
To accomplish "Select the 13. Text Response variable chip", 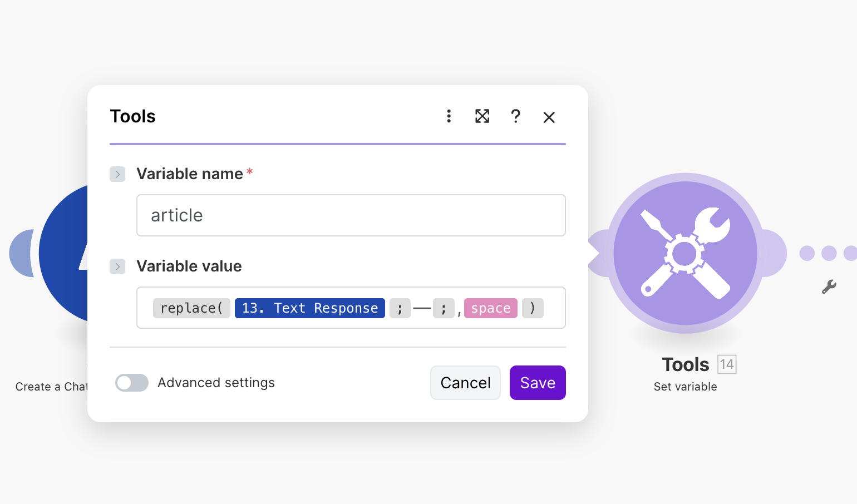I will [x=309, y=308].
